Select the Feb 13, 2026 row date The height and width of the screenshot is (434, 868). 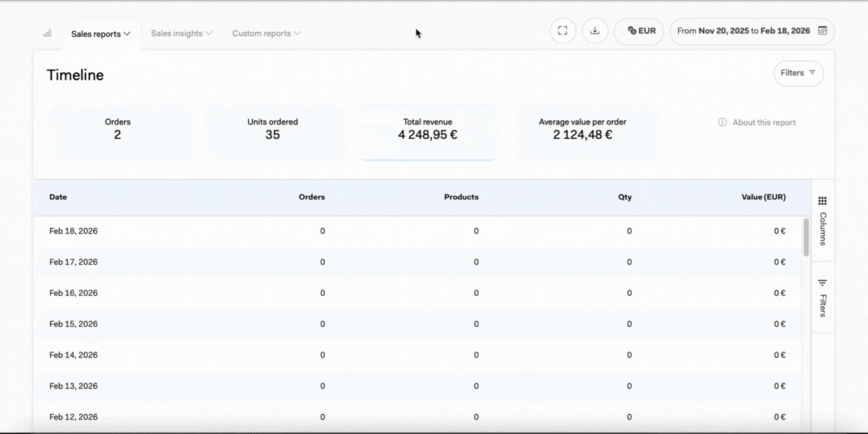click(x=74, y=386)
